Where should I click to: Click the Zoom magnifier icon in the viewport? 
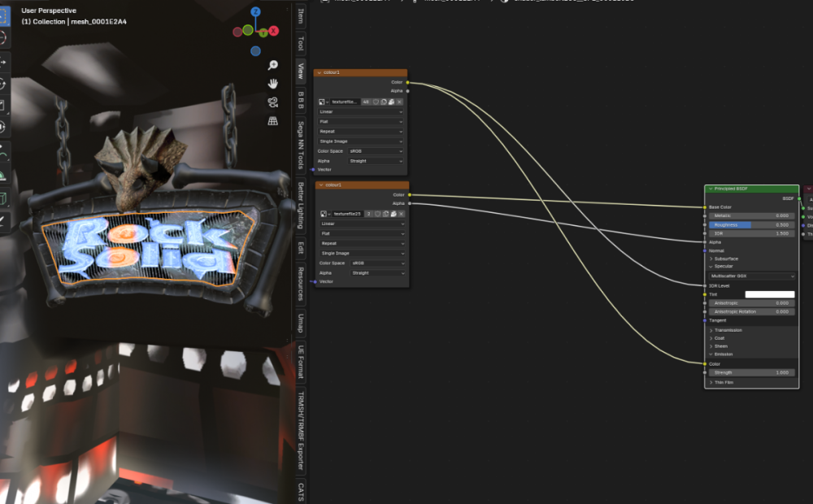point(272,65)
